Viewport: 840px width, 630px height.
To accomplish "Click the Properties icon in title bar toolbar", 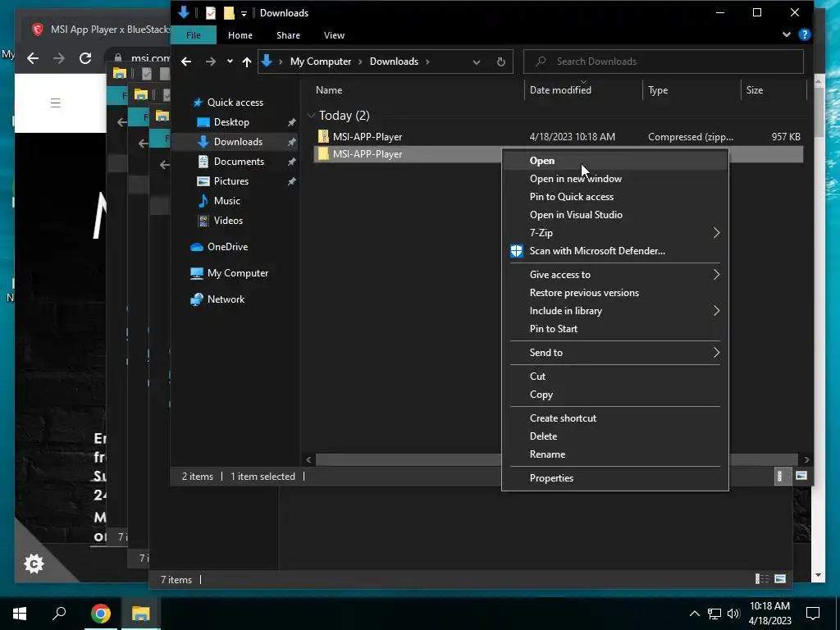I will click(x=211, y=13).
